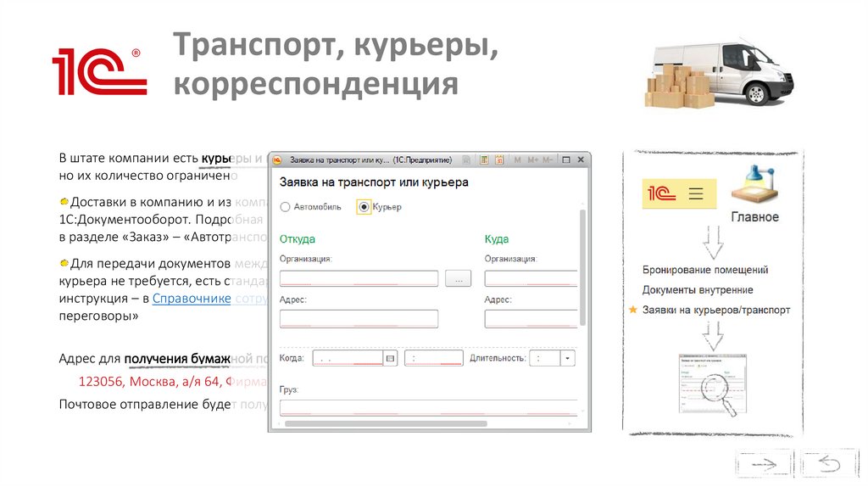The image size is (868, 487).
Task: Click the 1C logo in yellow menu panel
Action: click(x=661, y=193)
